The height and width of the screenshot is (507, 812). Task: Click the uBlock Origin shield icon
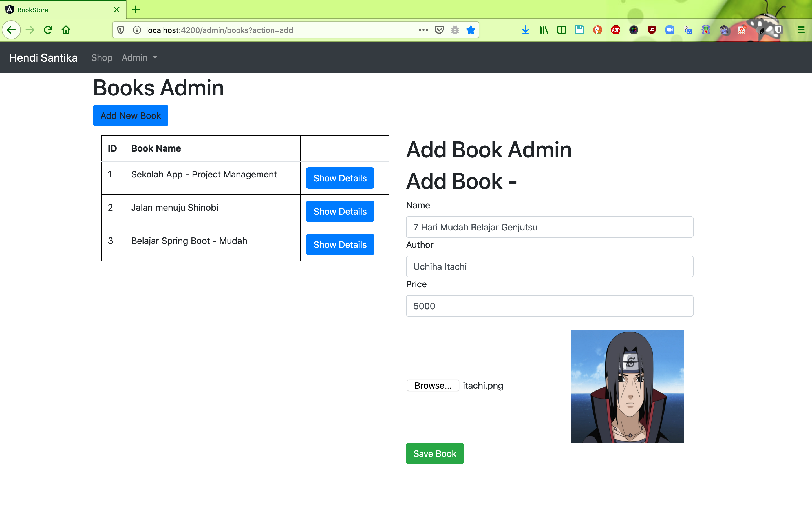pos(652,30)
